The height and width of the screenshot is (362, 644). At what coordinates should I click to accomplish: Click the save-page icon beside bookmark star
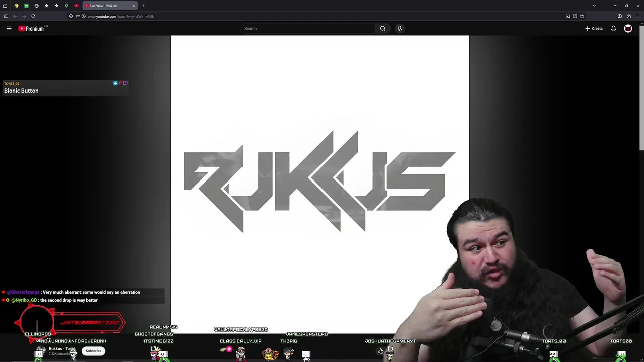[x=575, y=16]
